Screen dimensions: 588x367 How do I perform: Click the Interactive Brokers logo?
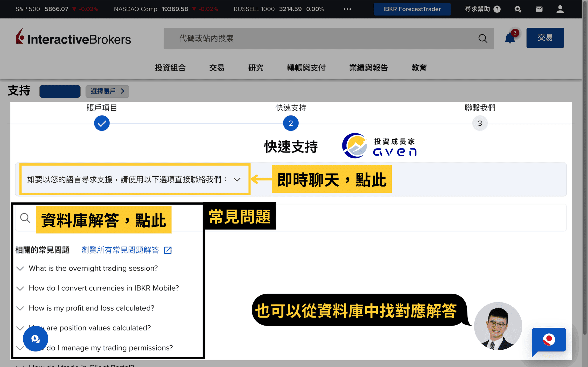(x=73, y=37)
